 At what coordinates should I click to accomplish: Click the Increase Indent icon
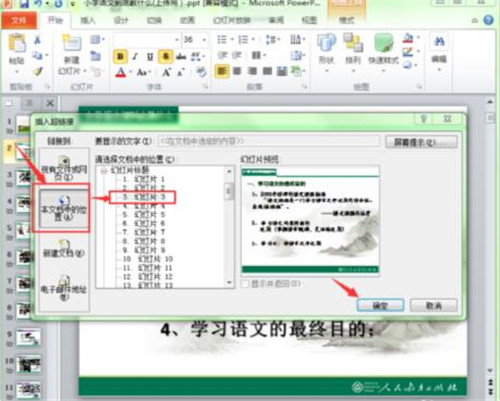click(x=236, y=55)
